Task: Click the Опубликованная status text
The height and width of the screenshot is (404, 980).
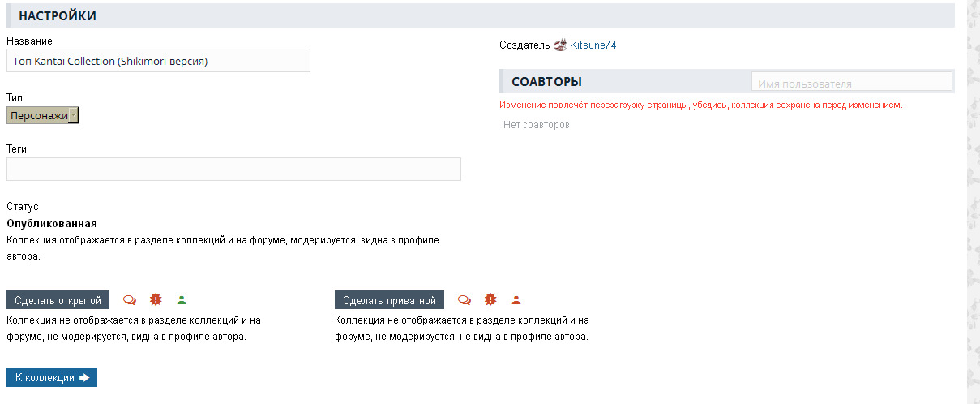Action: (52, 223)
